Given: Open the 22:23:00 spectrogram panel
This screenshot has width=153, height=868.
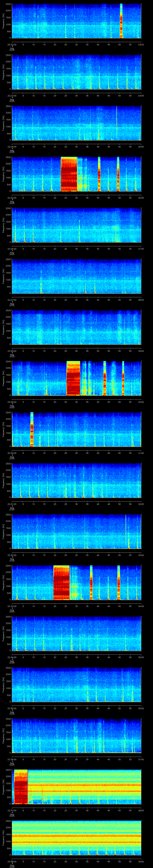Looking at the screenshot, I should coord(76,72).
